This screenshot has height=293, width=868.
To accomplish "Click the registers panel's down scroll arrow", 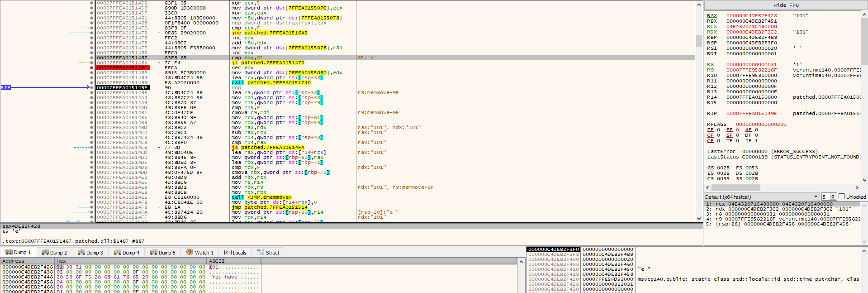I will (x=864, y=180).
